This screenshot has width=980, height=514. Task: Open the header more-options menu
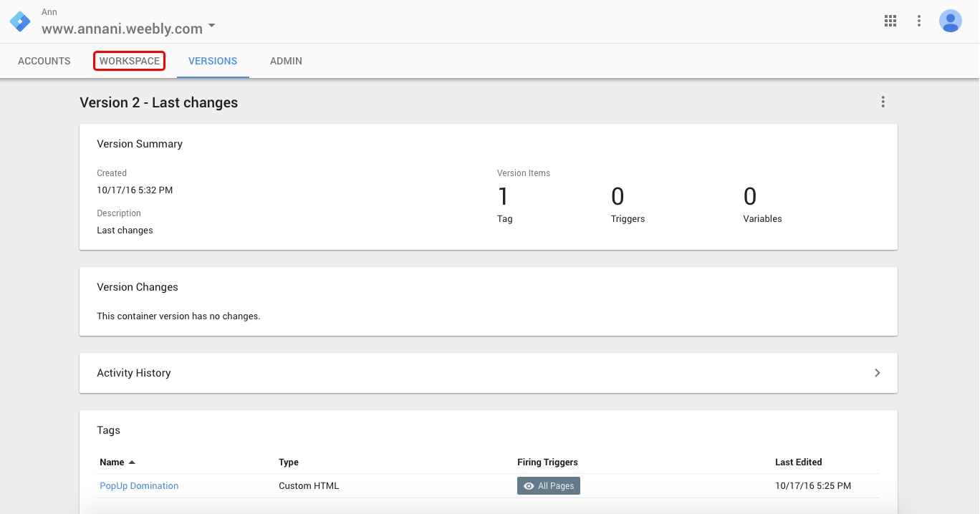pyautogui.click(x=919, y=21)
